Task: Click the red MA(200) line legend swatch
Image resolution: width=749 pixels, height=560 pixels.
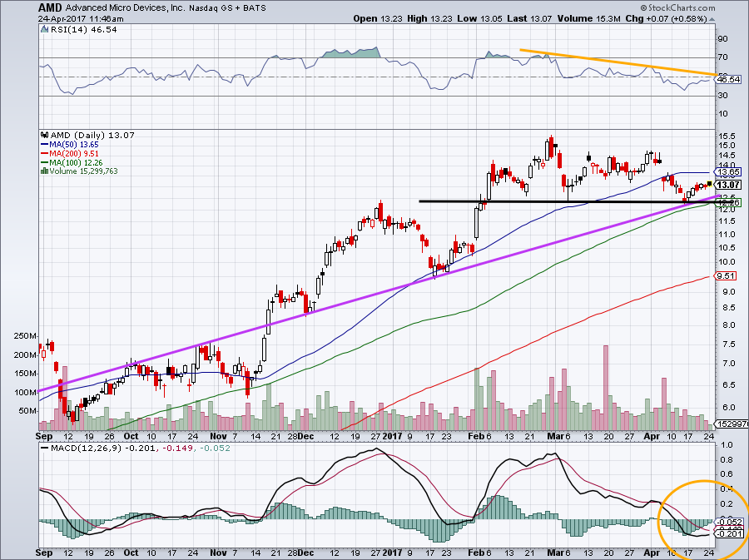Action: coord(45,153)
